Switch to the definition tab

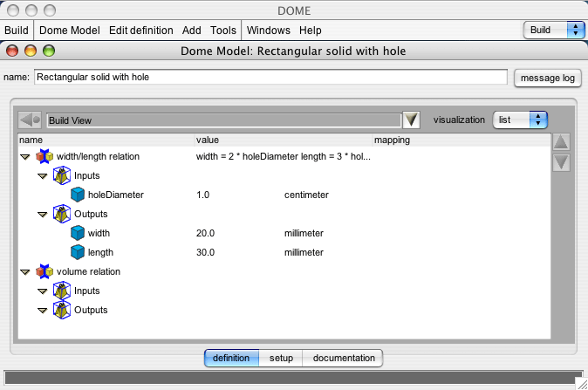(x=231, y=358)
